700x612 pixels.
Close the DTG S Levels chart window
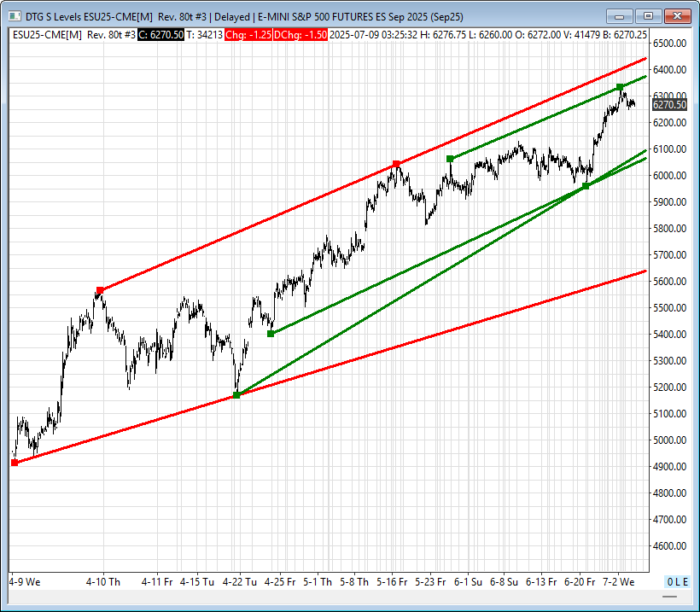pyautogui.click(x=677, y=16)
